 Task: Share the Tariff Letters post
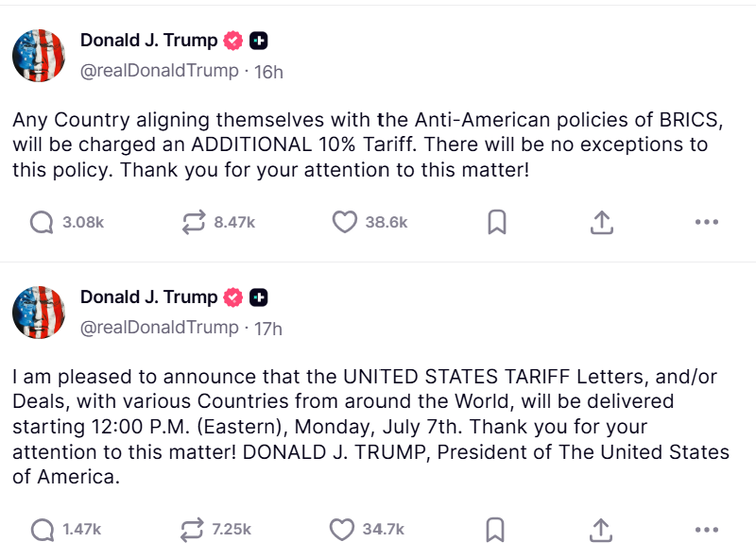(x=601, y=530)
